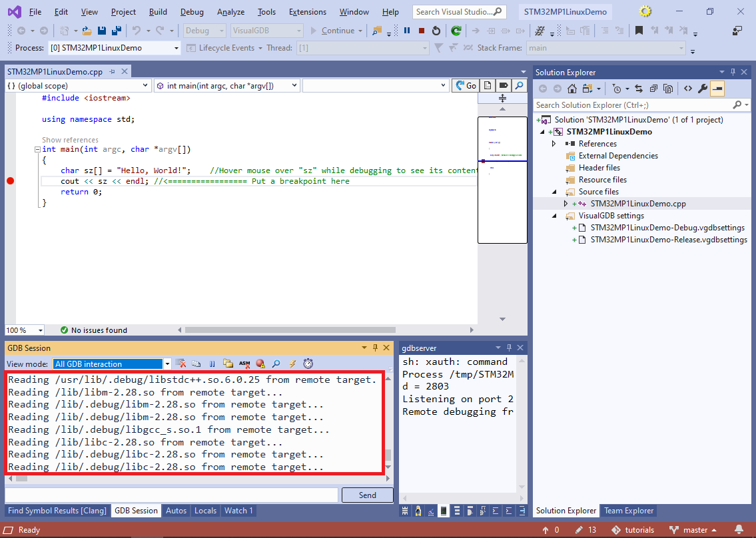Toggle auto-hide pin of Solution Explorer
The image size is (756, 538).
pyautogui.click(x=733, y=72)
